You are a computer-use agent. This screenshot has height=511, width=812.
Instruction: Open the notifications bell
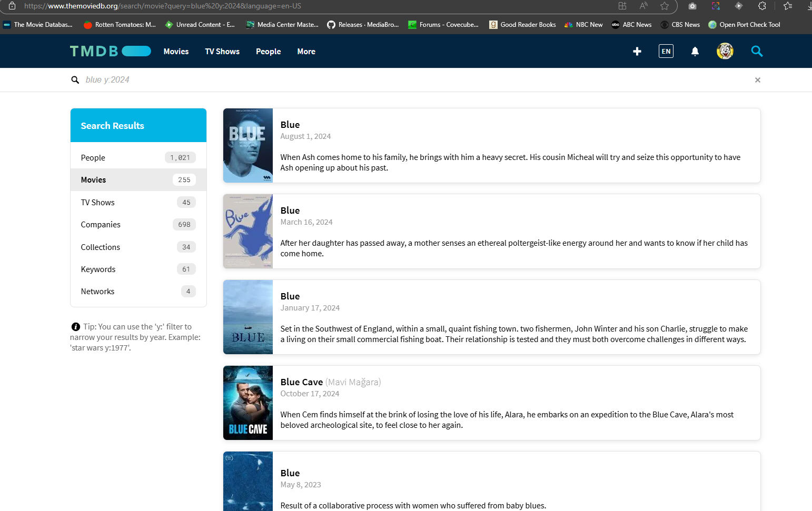[695, 51]
